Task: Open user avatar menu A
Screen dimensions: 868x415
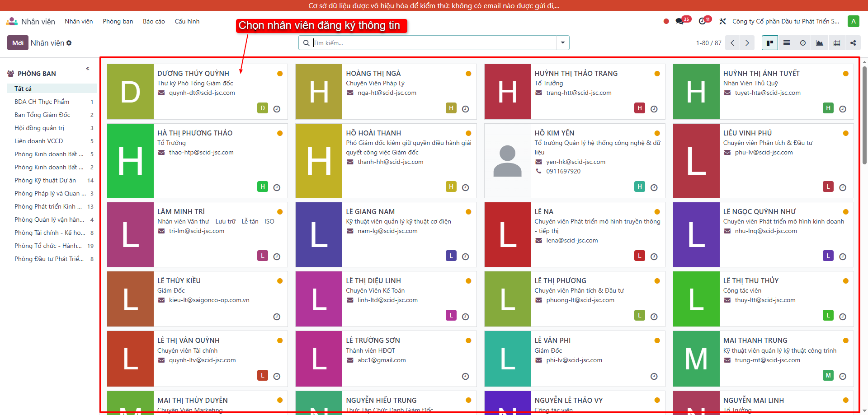Action: pyautogui.click(x=854, y=21)
